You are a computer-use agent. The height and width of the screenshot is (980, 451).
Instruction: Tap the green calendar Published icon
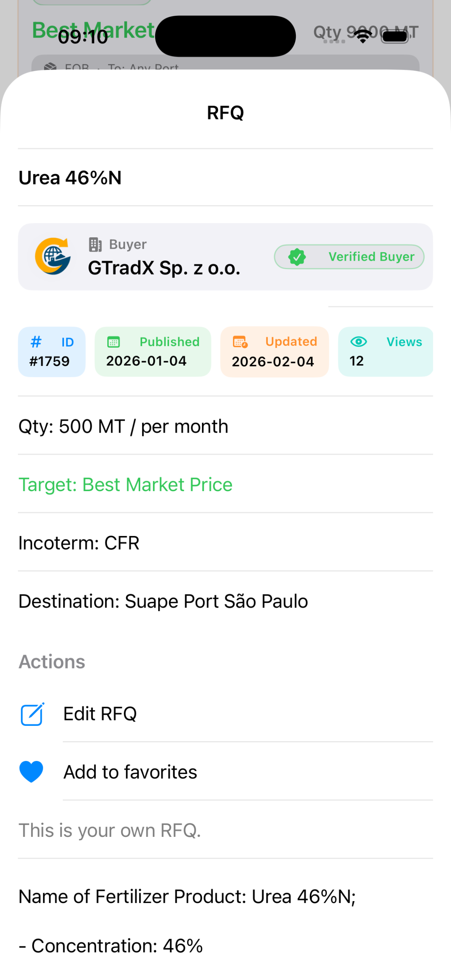[x=113, y=341]
